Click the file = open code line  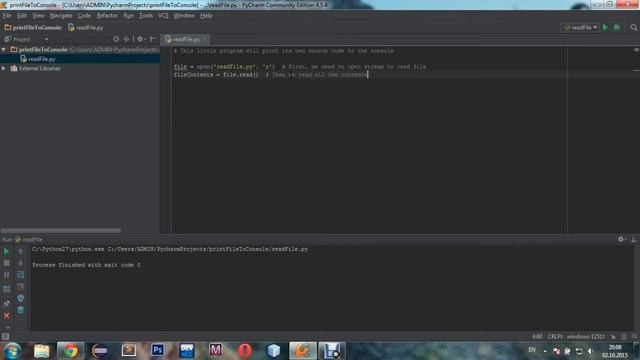click(x=300, y=67)
